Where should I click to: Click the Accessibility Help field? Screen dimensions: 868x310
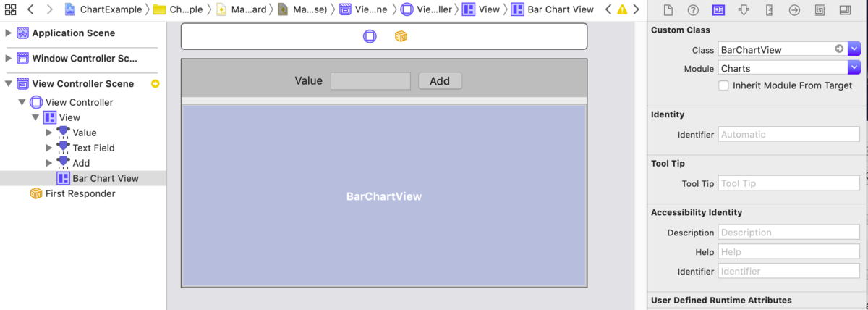tap(789, 252)
